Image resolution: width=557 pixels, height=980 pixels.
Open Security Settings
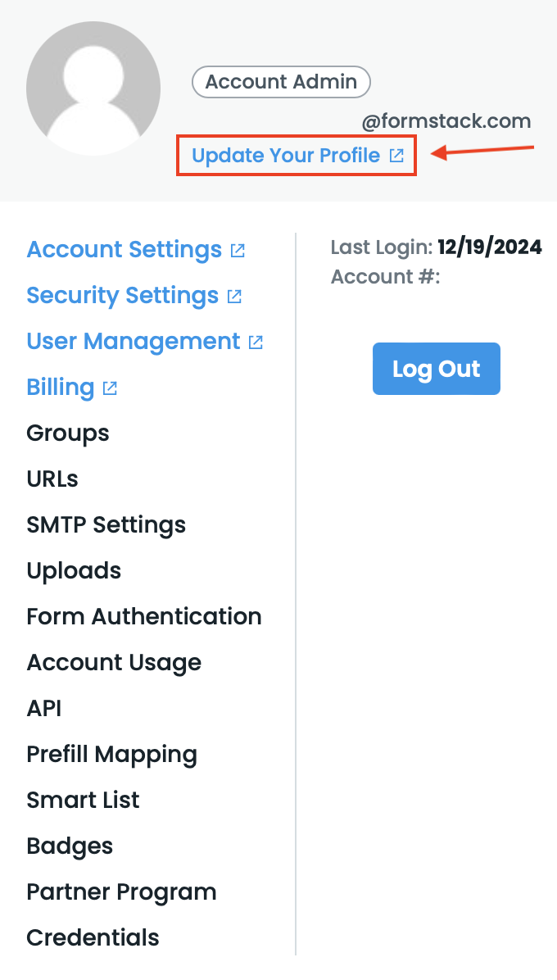click(x=122, y=295)
